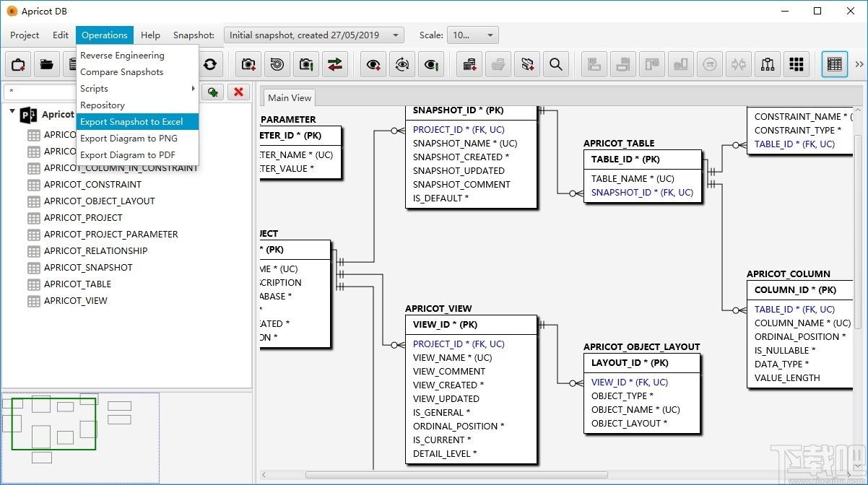Select the SNAPSHOT_ID * (PK) entity header
Viewport: 868px width, 485px height.
[x=472, y=111]
